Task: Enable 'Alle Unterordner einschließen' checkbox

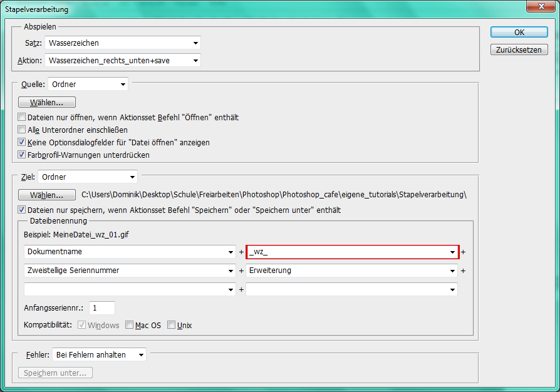Action: coord(22,130)
